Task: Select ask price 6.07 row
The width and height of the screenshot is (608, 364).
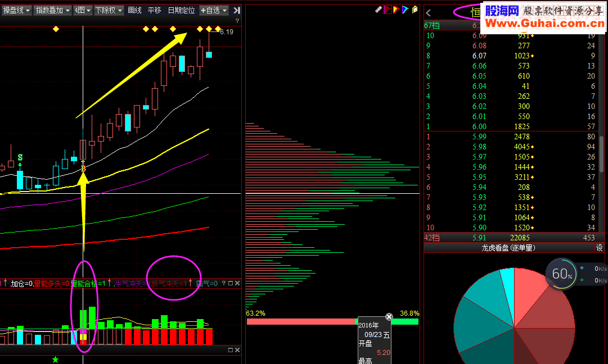Action: 510,56
